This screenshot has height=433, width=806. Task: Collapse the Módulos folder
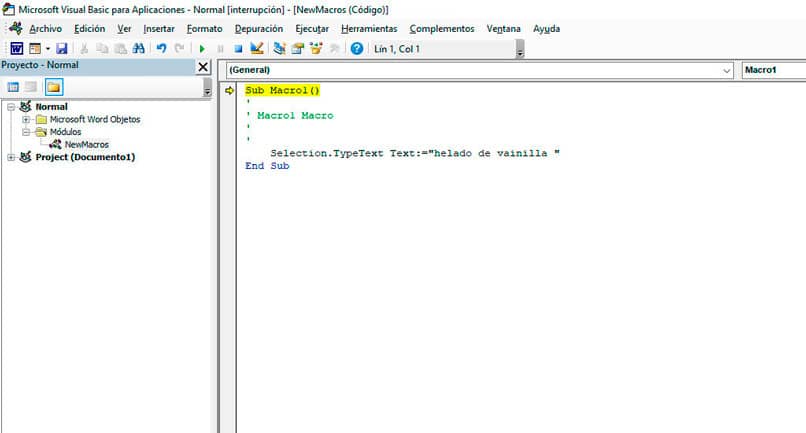pyautogui.click(x=26, y=132)
